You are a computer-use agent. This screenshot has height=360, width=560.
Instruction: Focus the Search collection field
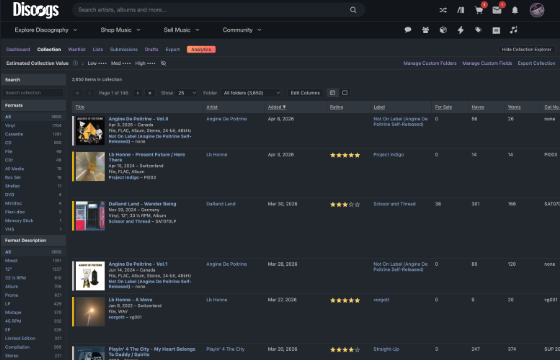coord(33,93)
